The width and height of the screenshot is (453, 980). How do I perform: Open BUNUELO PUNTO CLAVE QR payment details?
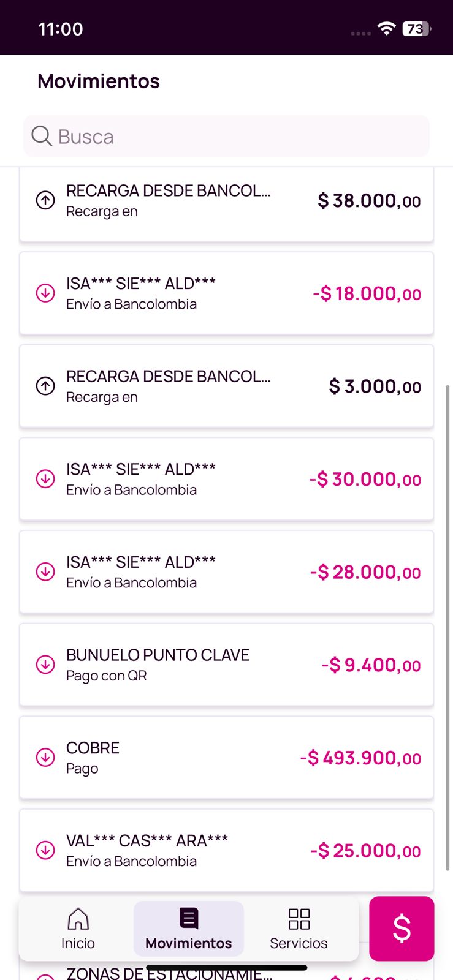click(x=226, y=665)
